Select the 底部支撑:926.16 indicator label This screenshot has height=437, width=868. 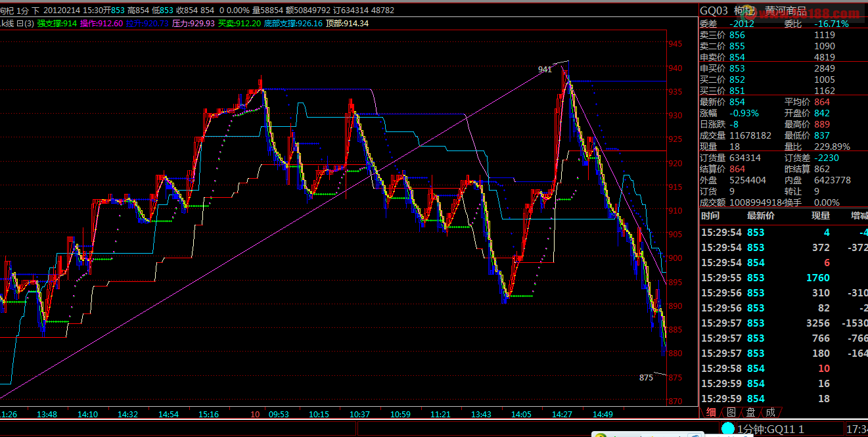point(293,24)
